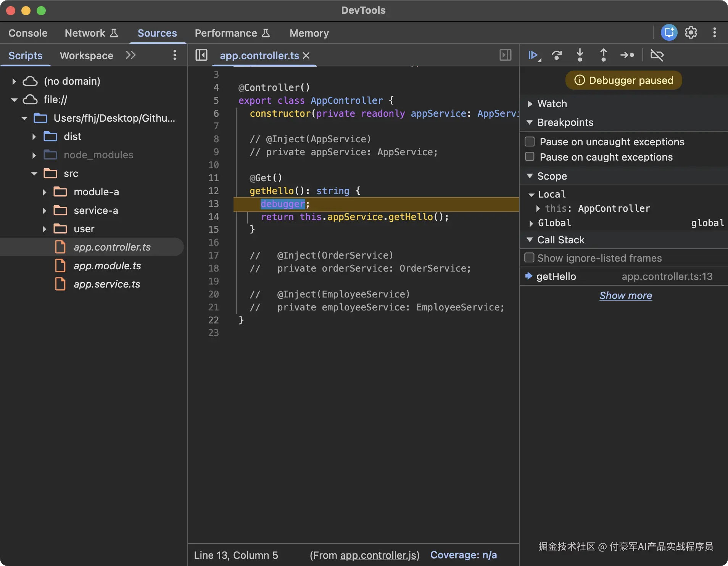Select the Scripts navigator tab
Screen dimensions: 728x566
[25, 56]
